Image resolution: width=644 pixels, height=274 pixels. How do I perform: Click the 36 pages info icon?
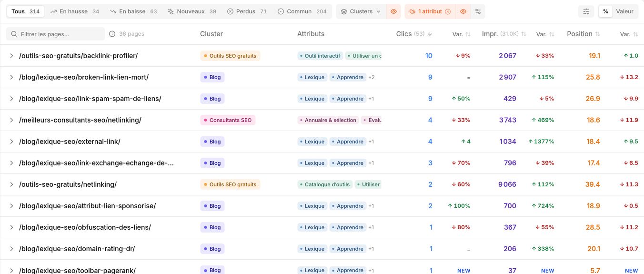click(112, 34)
